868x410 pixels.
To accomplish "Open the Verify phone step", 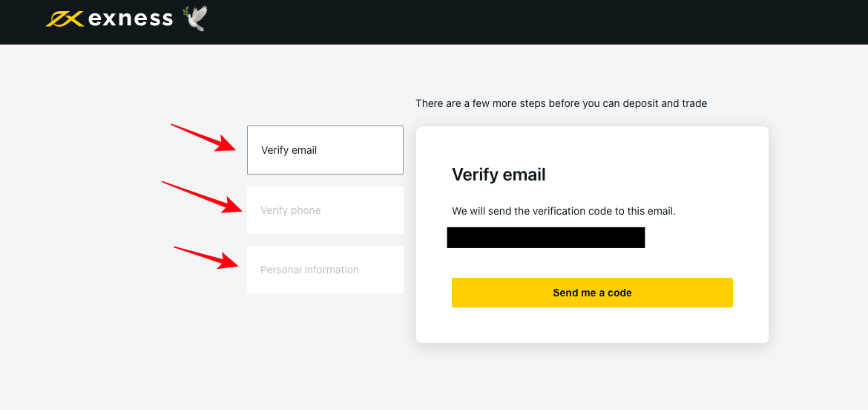I will (325, 210).
